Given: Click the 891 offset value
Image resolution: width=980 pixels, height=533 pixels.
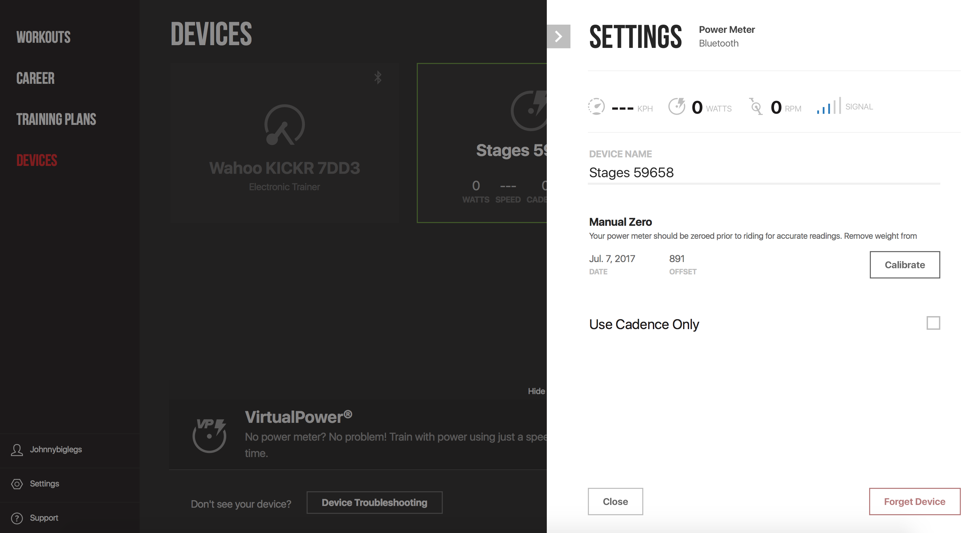Looking at the screenshot, I should pos(677,259).
